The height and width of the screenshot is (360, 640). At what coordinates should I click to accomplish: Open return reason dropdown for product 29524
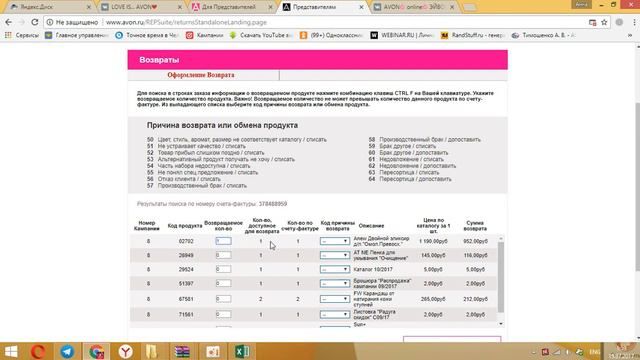(x=335, y=269)
